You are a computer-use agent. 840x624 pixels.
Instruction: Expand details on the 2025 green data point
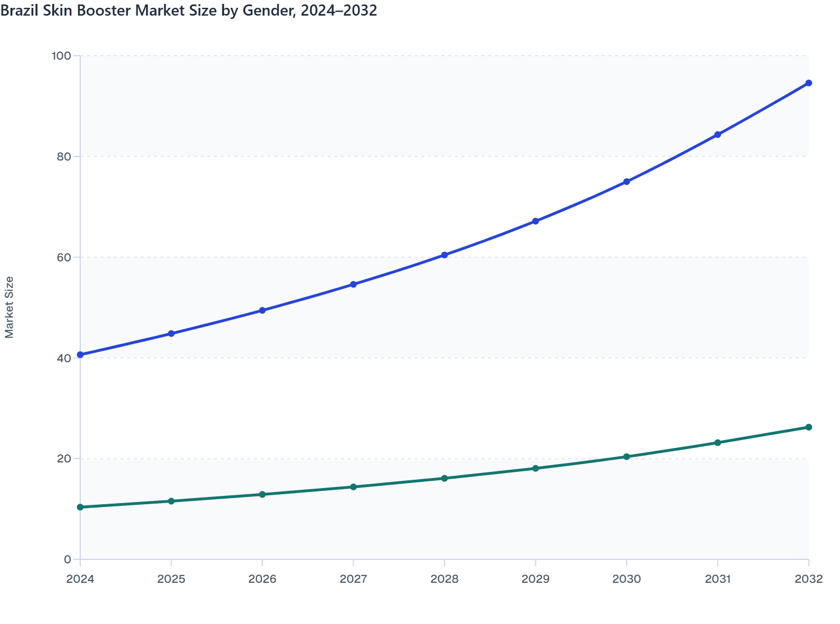tap(171, 501)
